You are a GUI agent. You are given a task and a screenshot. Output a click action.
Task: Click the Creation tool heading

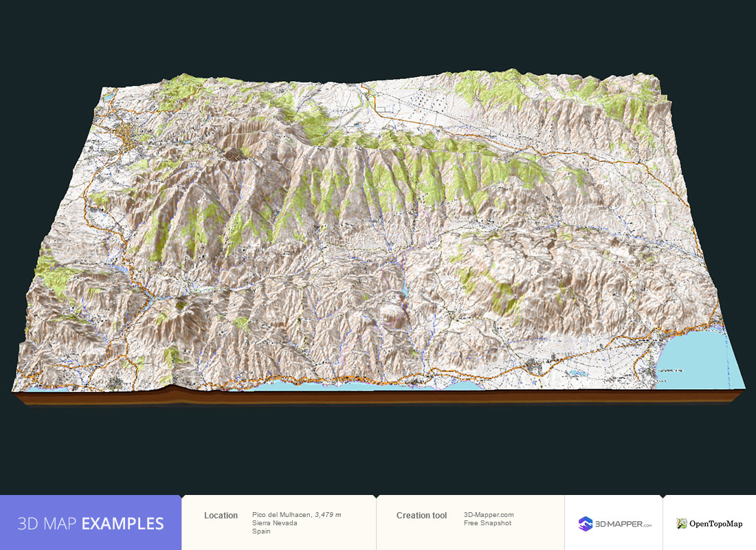pyautogui.click(x=421, y=514)
